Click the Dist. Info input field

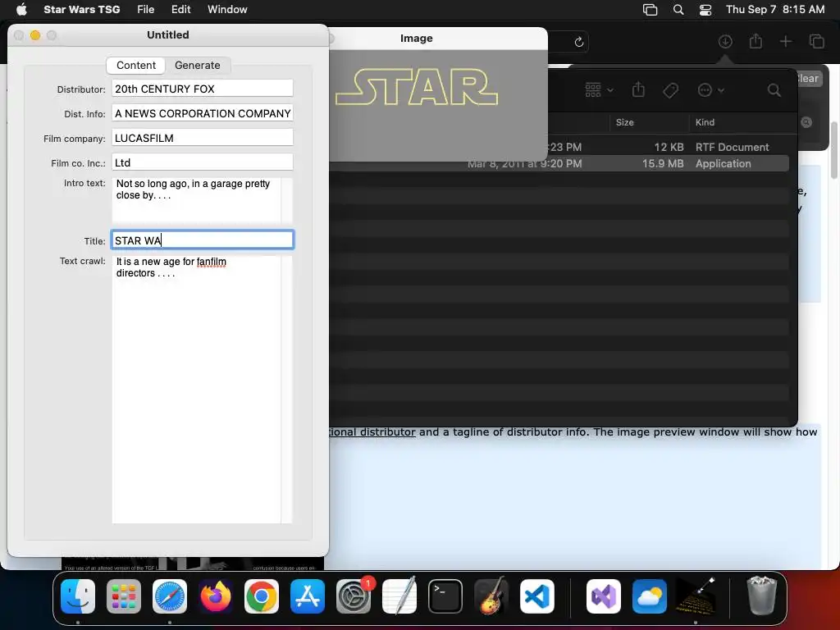coord(203,113)
